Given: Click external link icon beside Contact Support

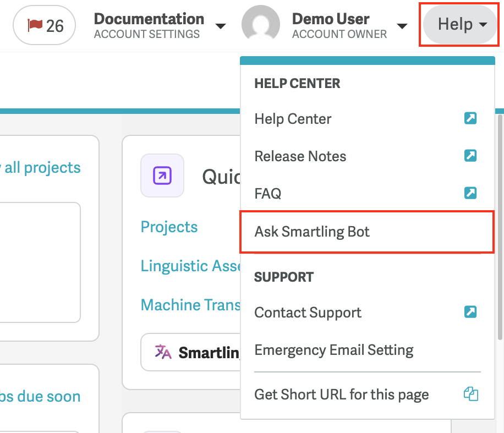Looking at the screenshot, I should point(470,312).
